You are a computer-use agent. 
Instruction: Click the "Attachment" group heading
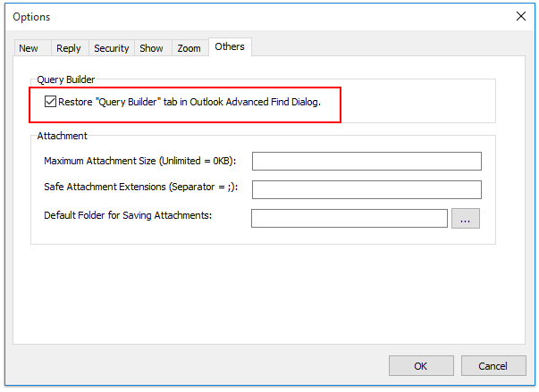click(62, 136)
